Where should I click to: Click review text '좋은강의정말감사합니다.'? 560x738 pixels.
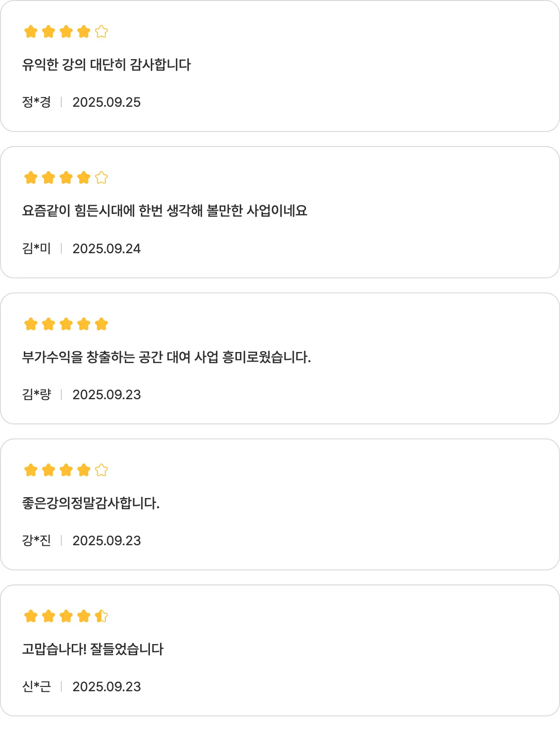click(91, 503)
